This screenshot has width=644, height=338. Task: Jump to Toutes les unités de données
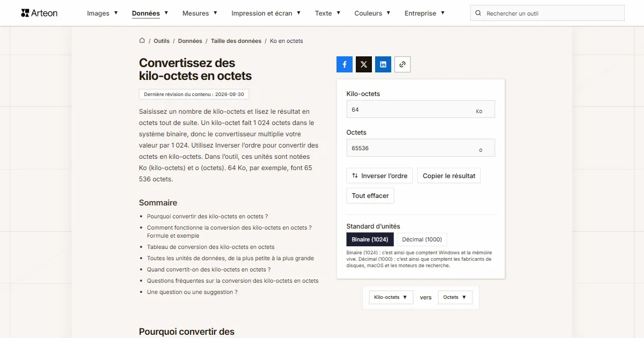point(231,259)
